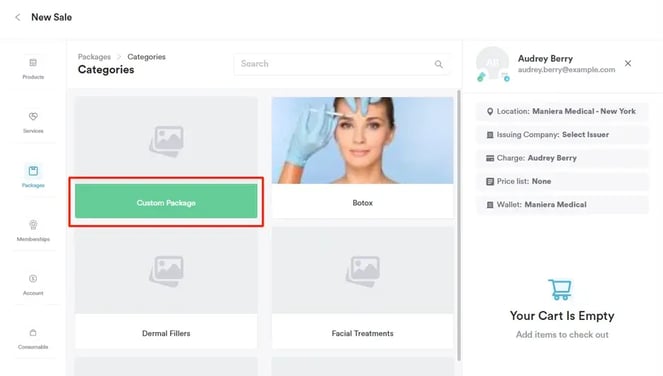Open the Dermal Fillers category
This screenshot has height=376, width=663.
(x=166, y=288)
